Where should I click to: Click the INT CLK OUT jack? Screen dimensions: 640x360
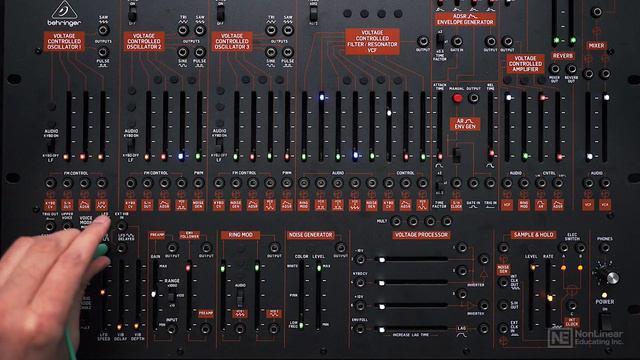pos(503,282)
